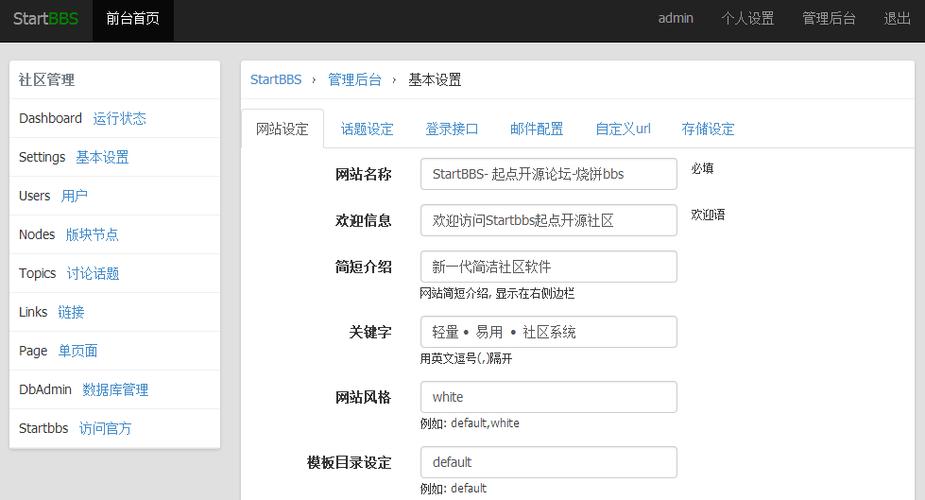Click the 必填 hint text

[702, 169]
